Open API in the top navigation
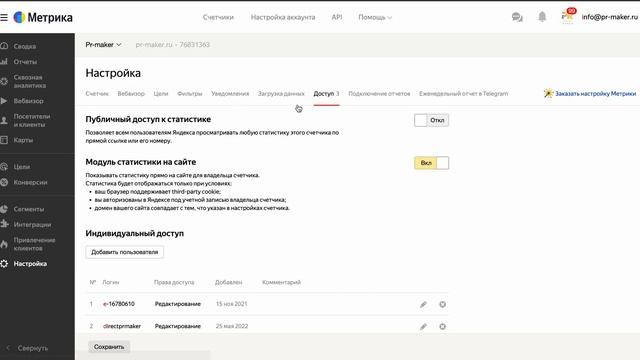 click(337, 17)
